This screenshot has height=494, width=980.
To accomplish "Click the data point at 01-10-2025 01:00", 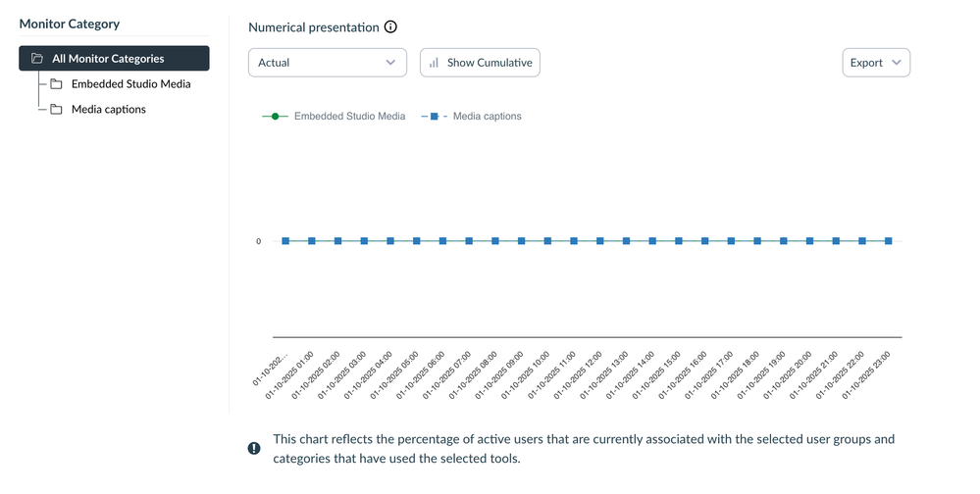I will [x=312, y=240].
